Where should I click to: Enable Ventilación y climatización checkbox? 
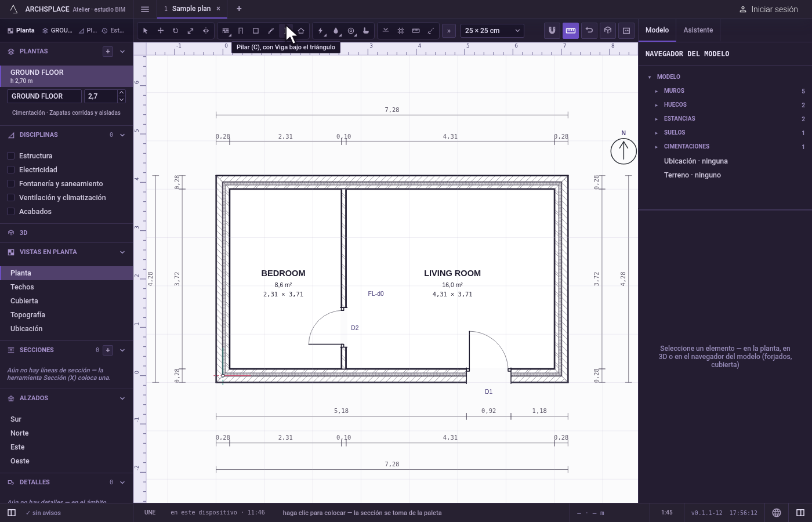[10, 198]
